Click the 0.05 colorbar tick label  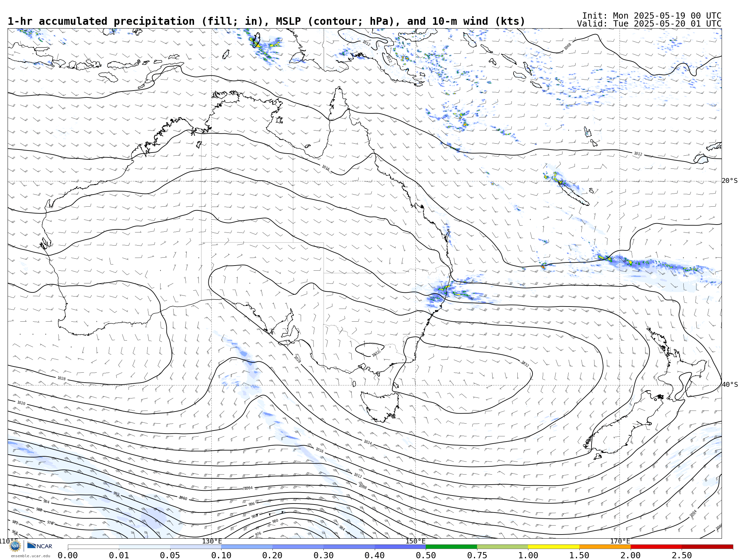click(170, 556)
